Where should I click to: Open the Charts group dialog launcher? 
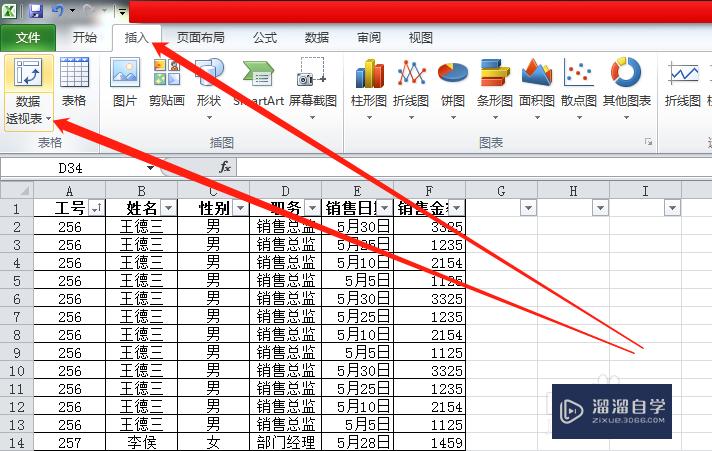click(x=649, y=142)
